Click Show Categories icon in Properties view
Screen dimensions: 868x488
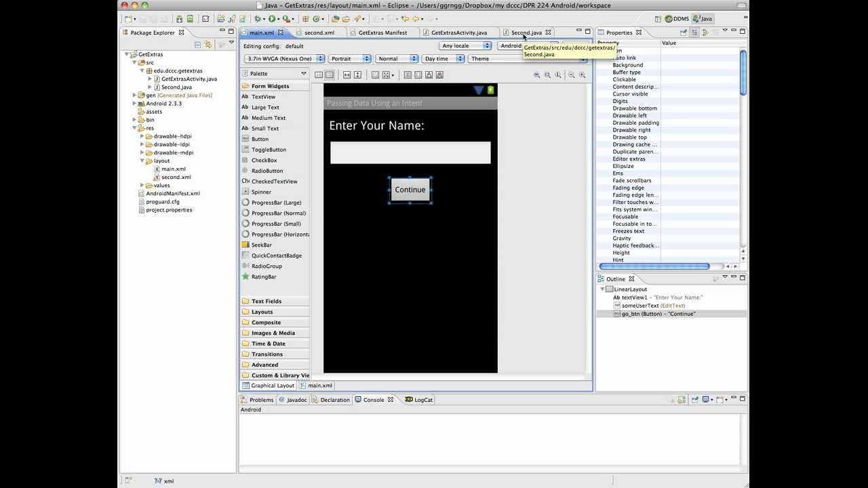[694, 33]
